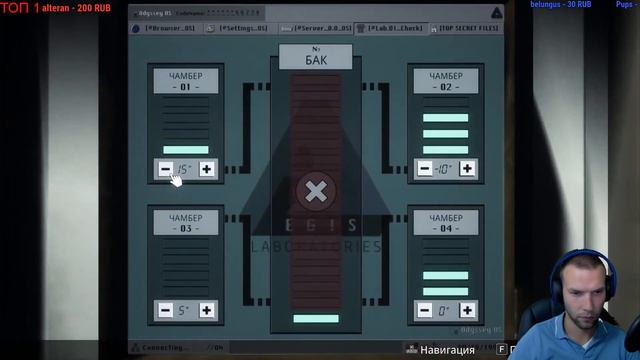Click the file icon on TOP SECRET FILES tab
640x360 pixels.
tap(434, 29)
